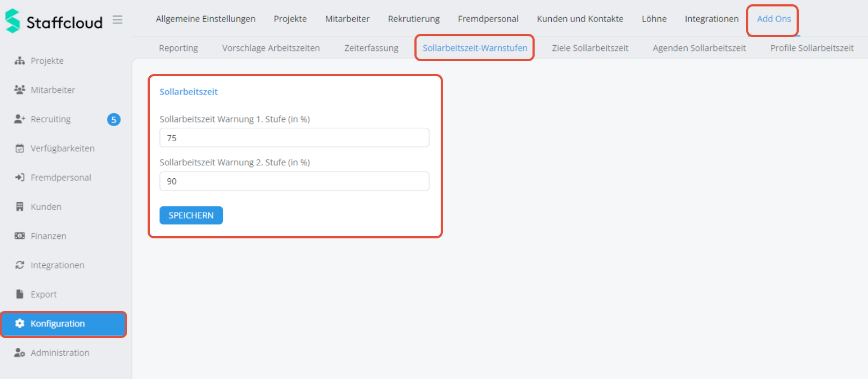Click the SPEICHERN button
Screen dimensions: 868x379
191,215
